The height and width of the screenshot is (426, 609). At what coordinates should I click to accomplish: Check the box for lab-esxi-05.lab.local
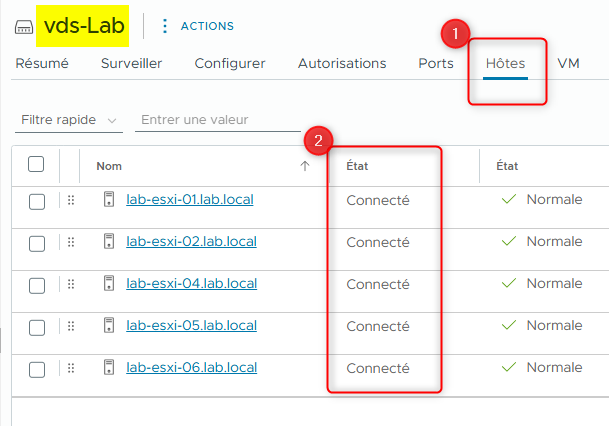pos(37,328)
